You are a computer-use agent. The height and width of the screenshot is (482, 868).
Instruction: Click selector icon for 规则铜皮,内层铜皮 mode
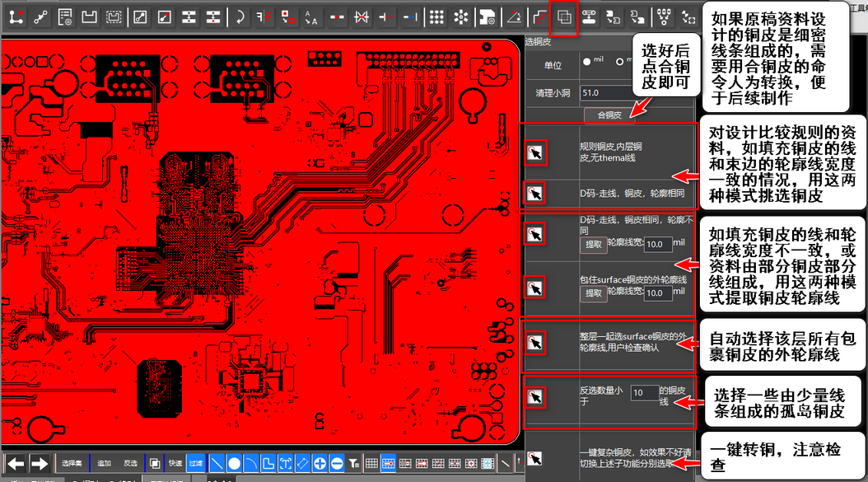point(535,152)
